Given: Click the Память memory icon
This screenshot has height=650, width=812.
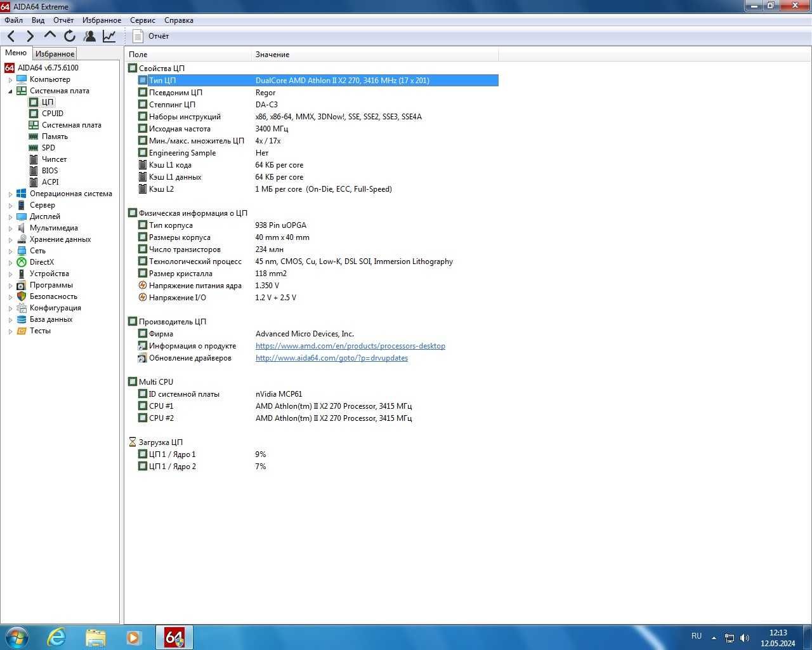Looking at the screenshot, I should pos(34,136).
